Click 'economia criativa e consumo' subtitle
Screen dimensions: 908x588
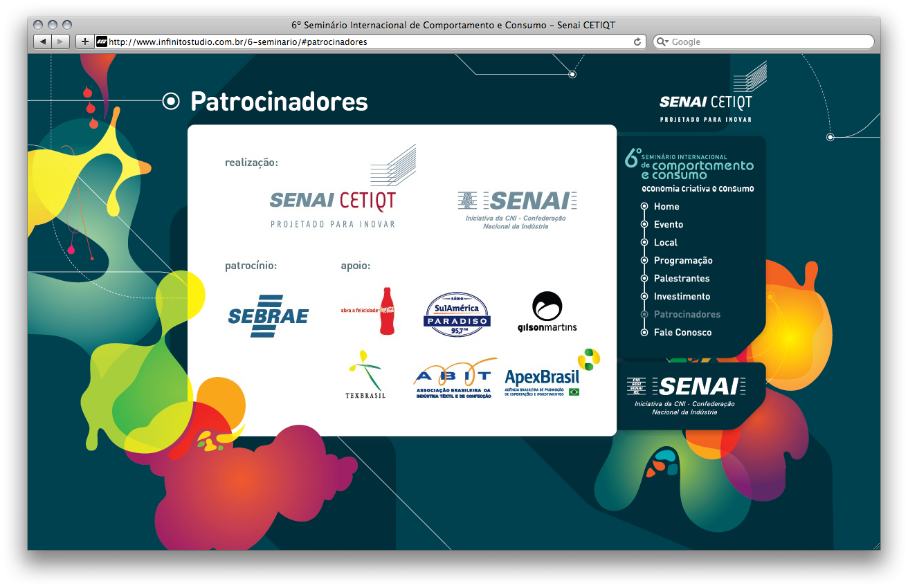(698, 188)
